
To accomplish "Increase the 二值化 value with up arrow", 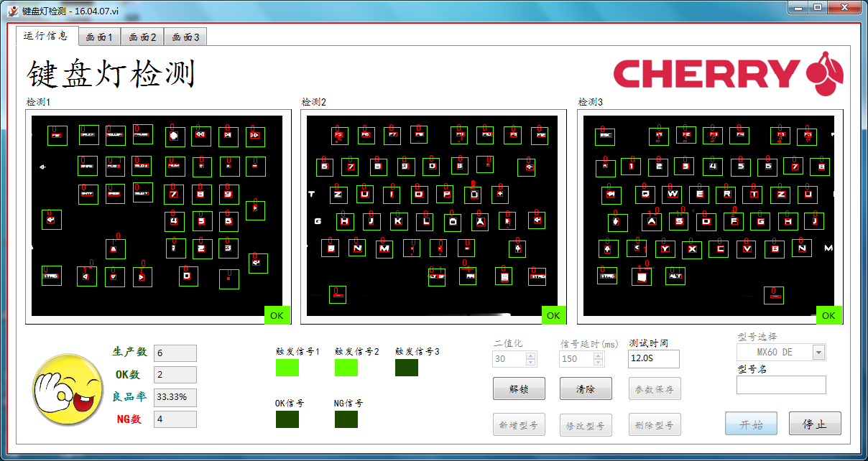I will 531,355.
